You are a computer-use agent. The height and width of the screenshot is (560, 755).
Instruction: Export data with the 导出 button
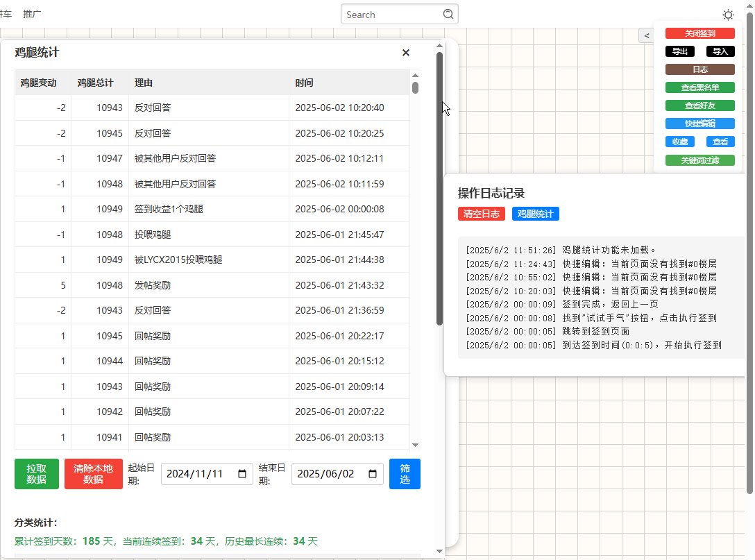click(679, 51)
